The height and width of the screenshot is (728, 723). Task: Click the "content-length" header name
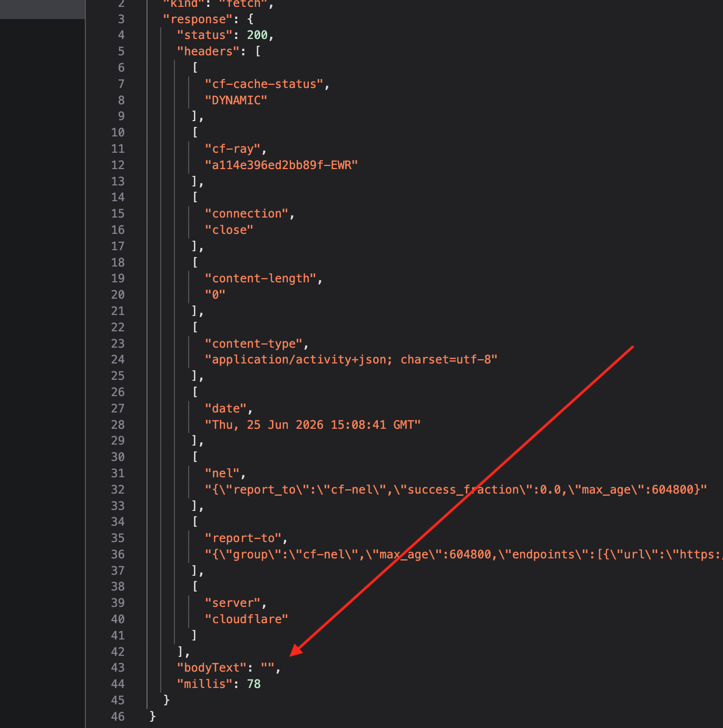click(260, 278)
